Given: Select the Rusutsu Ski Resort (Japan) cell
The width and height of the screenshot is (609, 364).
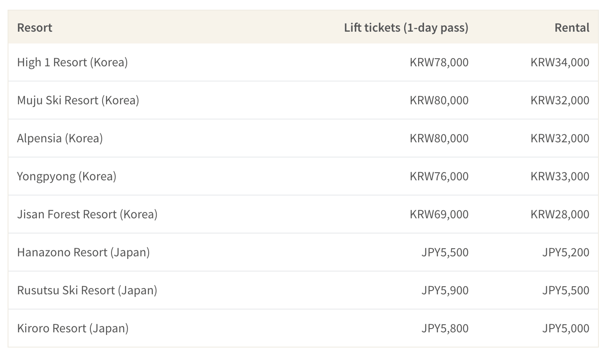Looking at the screenshot, I should [x=87, y=290].
